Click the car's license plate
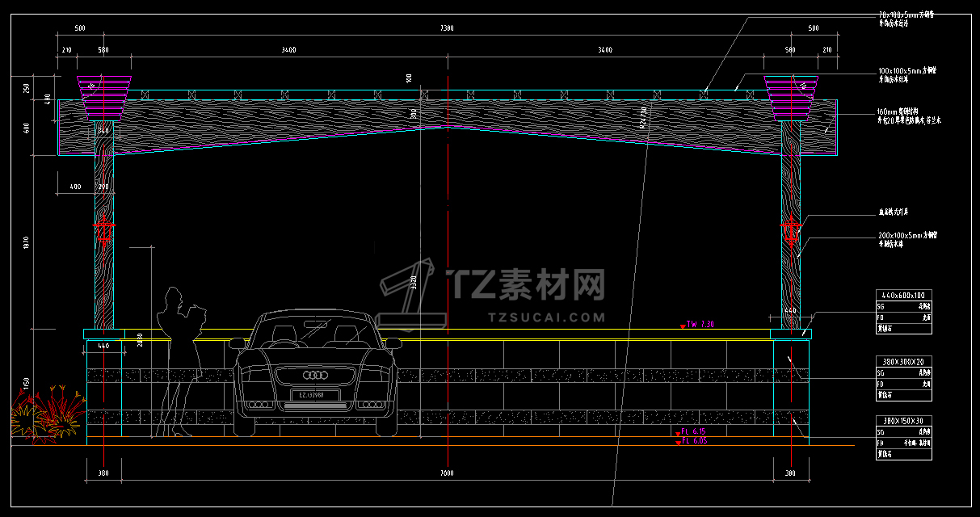 [307, 395]
